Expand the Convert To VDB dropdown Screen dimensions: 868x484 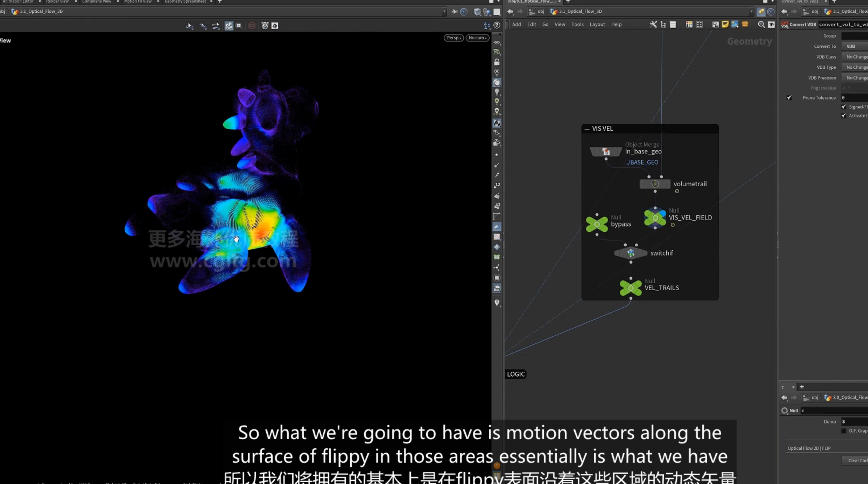(x=855, y=46)
